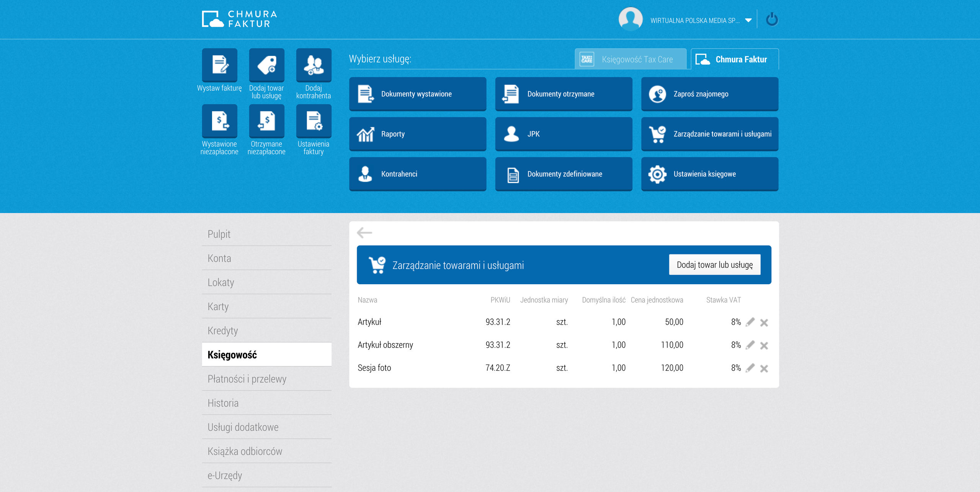Screen dimensions: 980x492
Task: Click the Wystaw fakturę icon
Action: 219,65
